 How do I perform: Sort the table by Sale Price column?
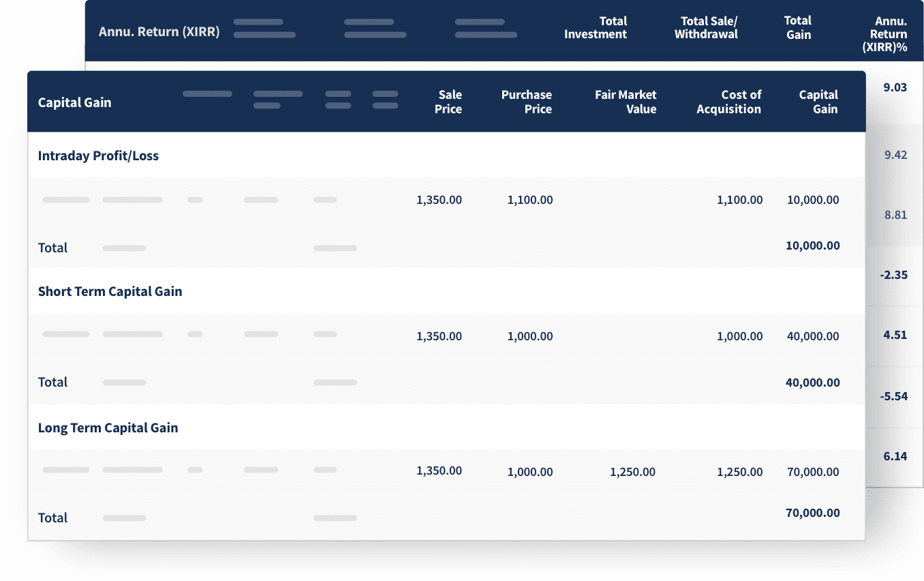coord(448,102)
